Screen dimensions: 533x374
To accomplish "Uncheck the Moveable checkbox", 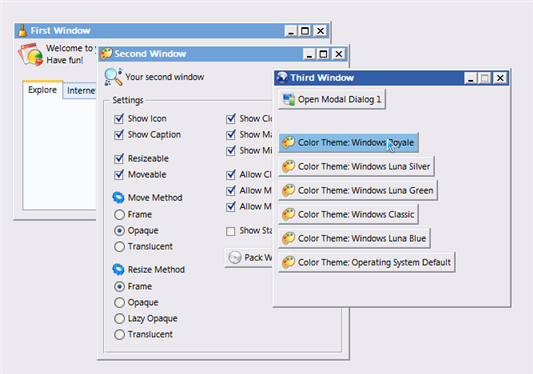I will [119, 175].
